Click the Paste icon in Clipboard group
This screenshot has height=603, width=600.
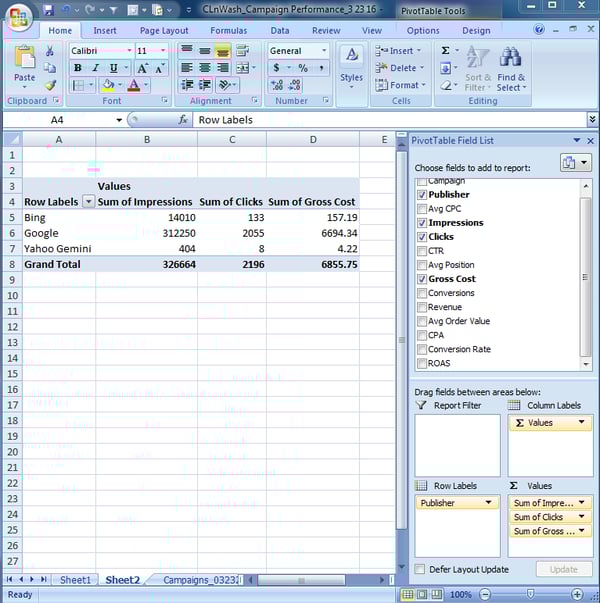pos(24,62)
